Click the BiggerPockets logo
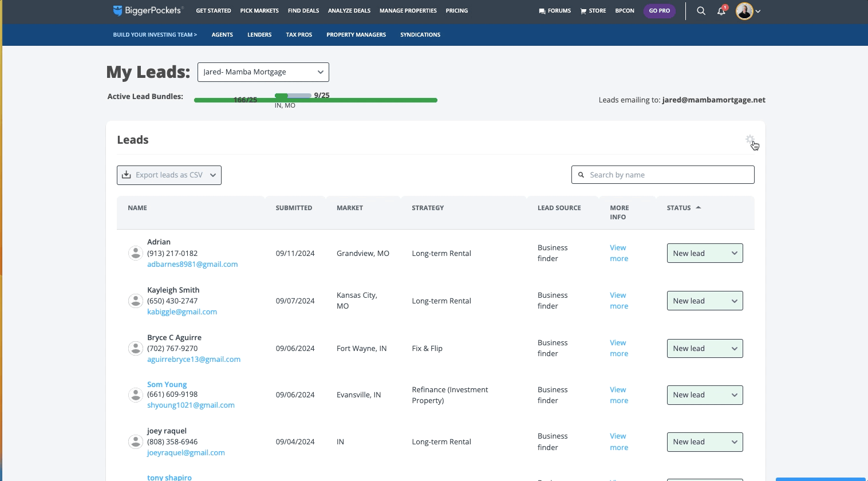 click(148, 10)
